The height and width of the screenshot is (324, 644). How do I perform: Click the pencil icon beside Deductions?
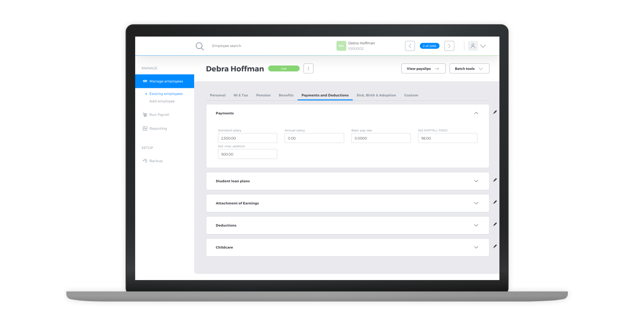click(x=495, y=224)
